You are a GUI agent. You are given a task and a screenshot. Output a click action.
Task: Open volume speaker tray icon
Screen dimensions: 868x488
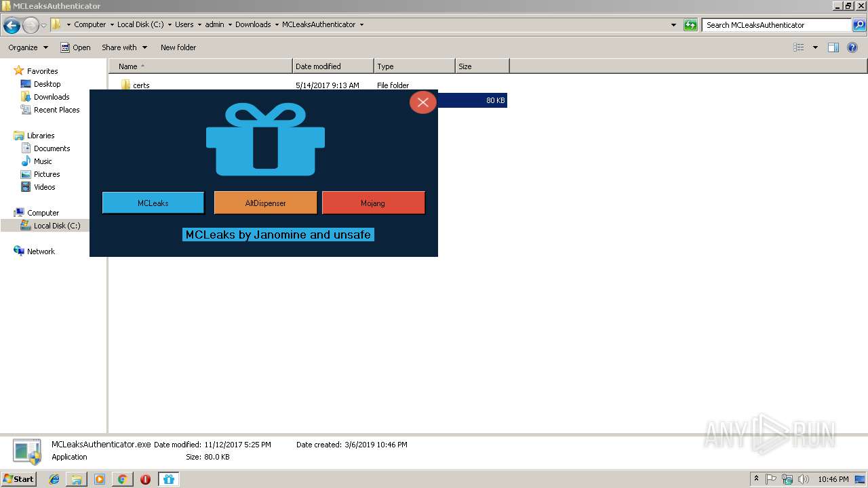pos(804,479)
